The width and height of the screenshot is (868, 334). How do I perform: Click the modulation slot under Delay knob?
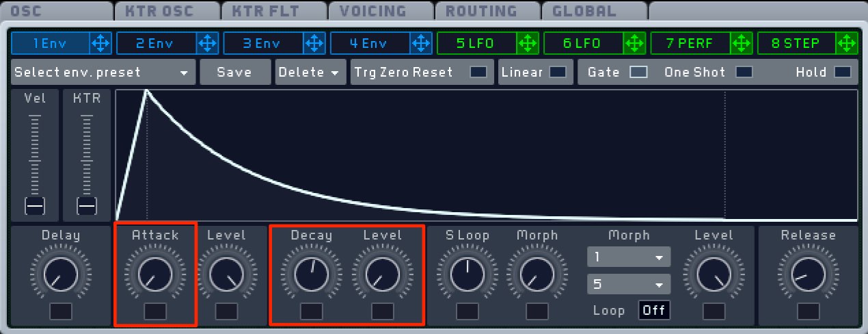[61, 311]
